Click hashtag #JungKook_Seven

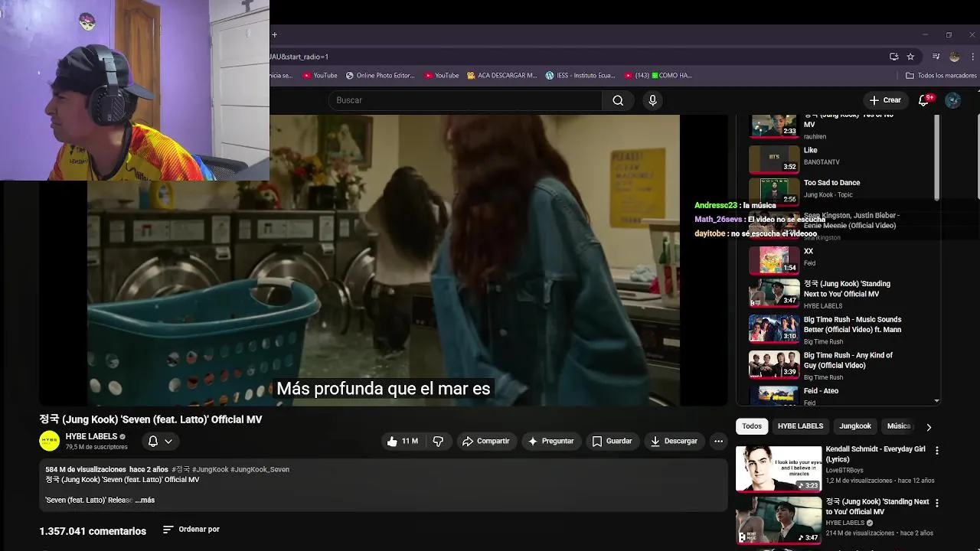260,469
